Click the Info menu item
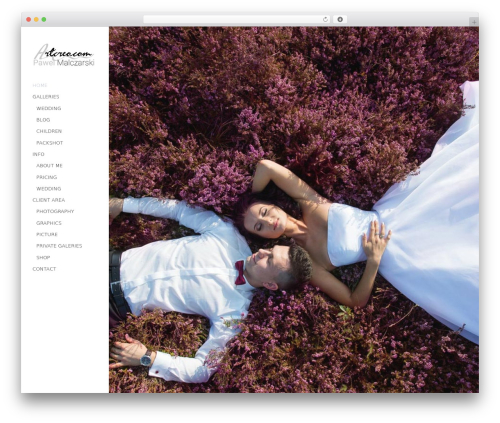 [38, 154]
